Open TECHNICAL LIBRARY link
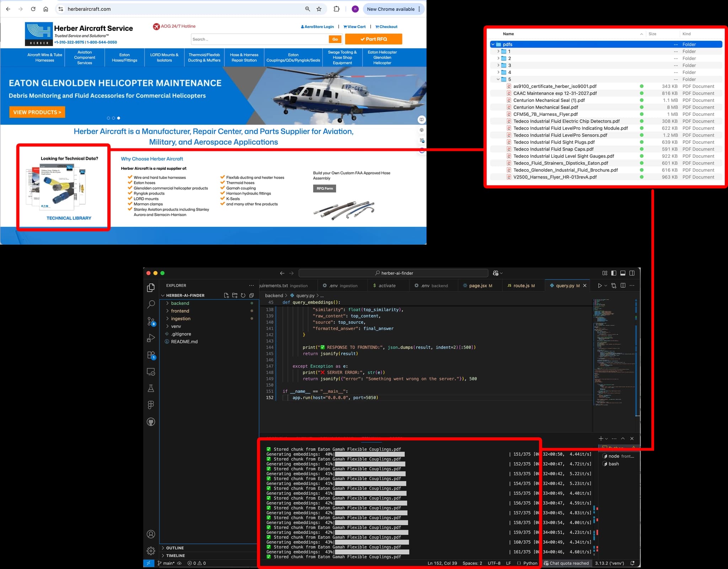The height and width of the screenshot is (569, 728). pos(69,218)
